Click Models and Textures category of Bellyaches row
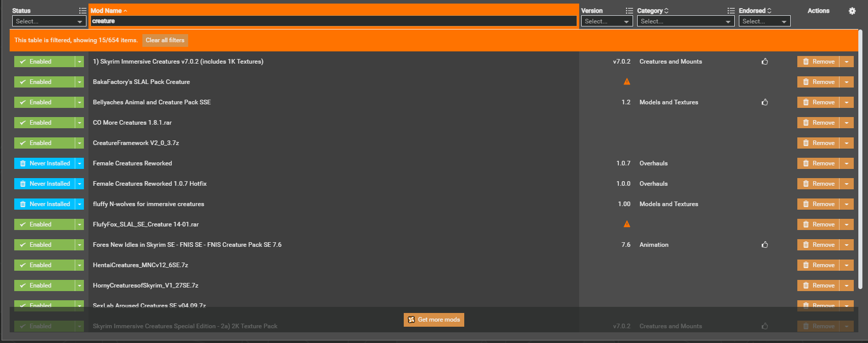 (669, 102)
